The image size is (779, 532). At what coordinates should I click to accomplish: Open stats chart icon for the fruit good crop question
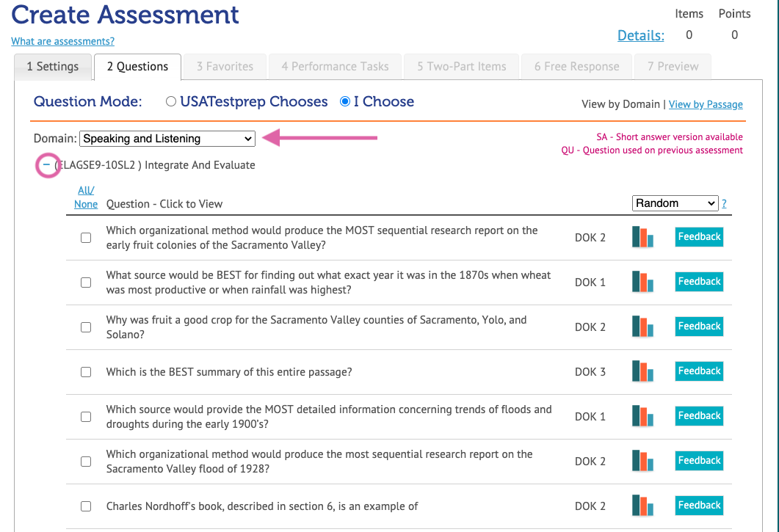[x=642, y=327]
